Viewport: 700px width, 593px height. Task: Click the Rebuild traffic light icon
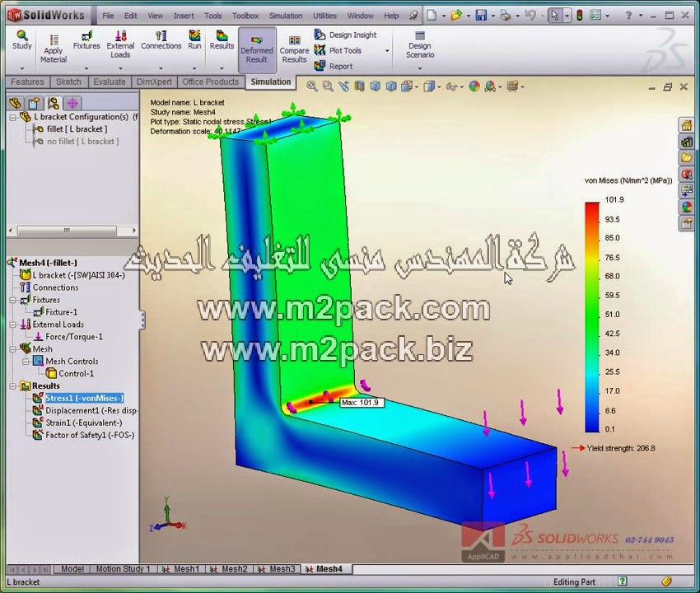point(580,15)
